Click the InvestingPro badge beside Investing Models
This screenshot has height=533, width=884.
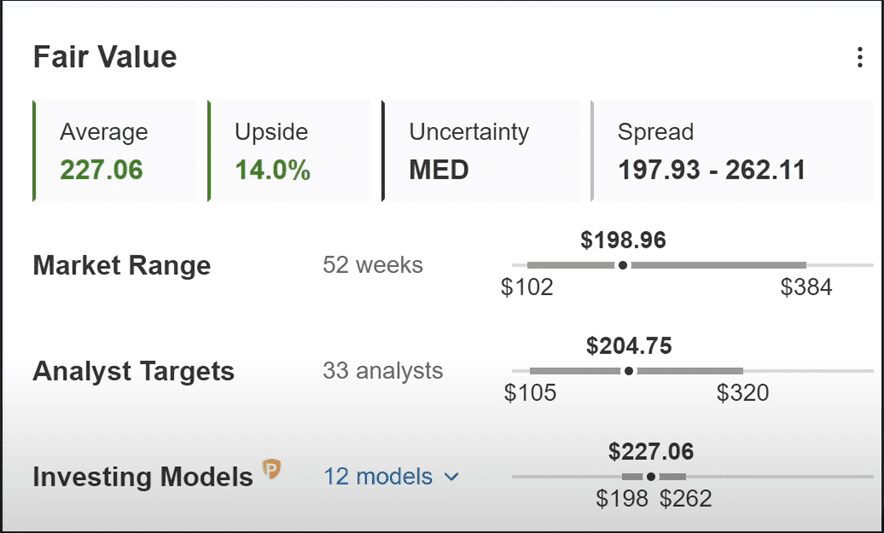271,469
